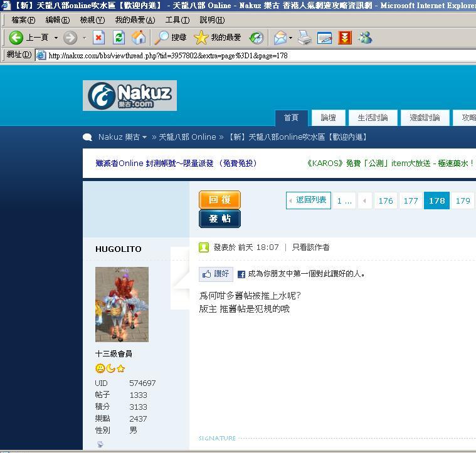This screenshot has height=453, width=476.
Task: Go to the Home page icon
Action: [x=139, y=38]
